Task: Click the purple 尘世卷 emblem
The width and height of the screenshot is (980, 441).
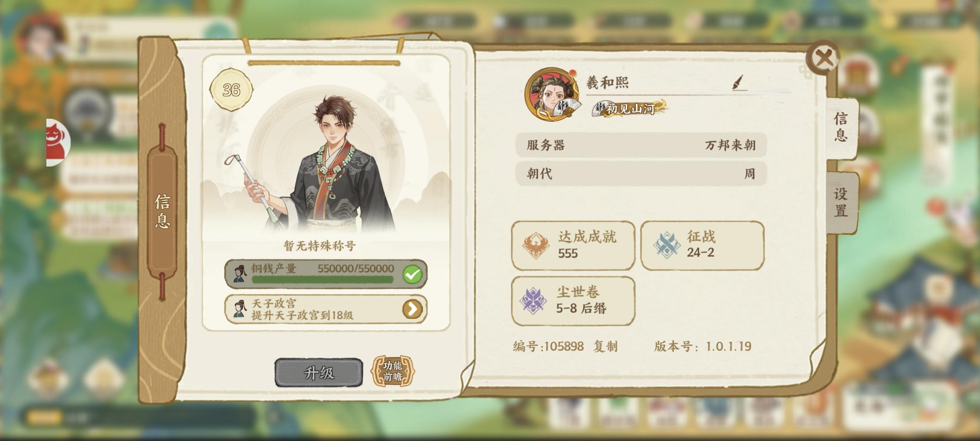Action: point(533,300)
